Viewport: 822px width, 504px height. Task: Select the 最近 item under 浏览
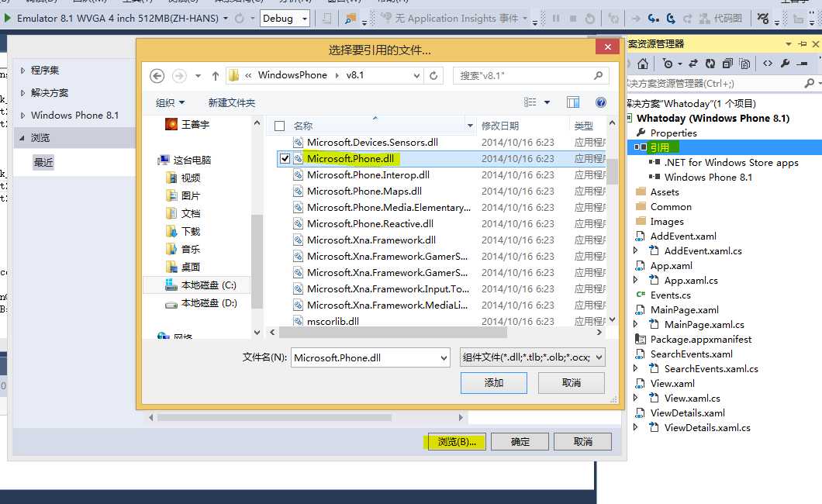point(43,162)
